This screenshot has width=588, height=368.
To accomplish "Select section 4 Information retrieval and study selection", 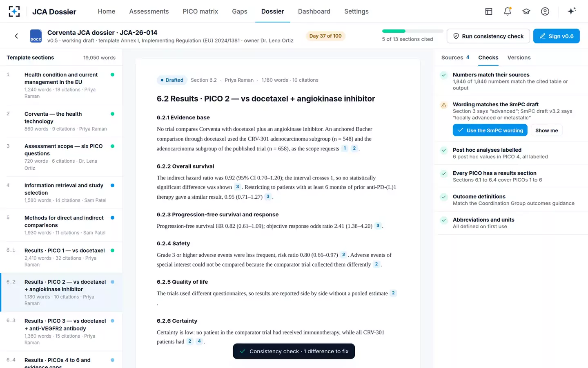I will point(61,193).
